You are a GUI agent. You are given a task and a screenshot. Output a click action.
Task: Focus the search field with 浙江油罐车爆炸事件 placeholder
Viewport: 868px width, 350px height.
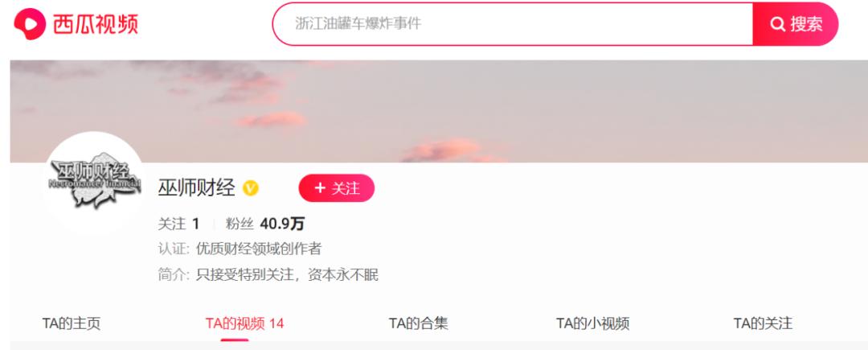[x=513, y=24]
